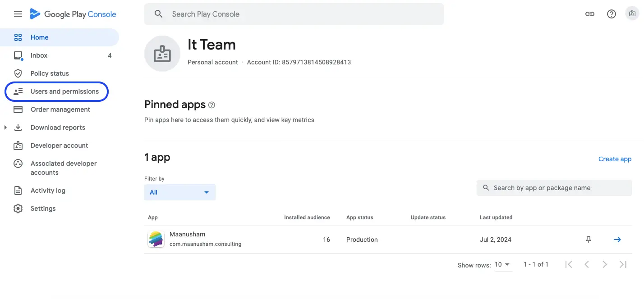Open Download reports in sidebar
The width and height of the screenshot is (644, 299).
click(60, 127)
